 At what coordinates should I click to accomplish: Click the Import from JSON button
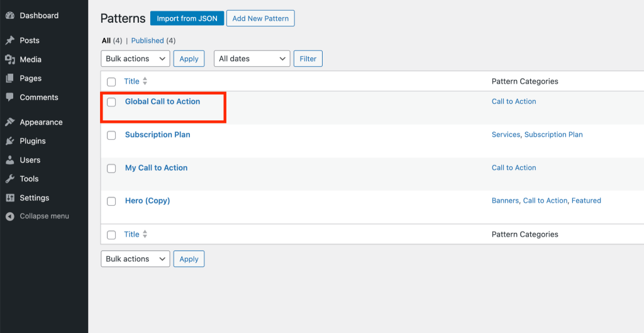[x=187, y=18]
